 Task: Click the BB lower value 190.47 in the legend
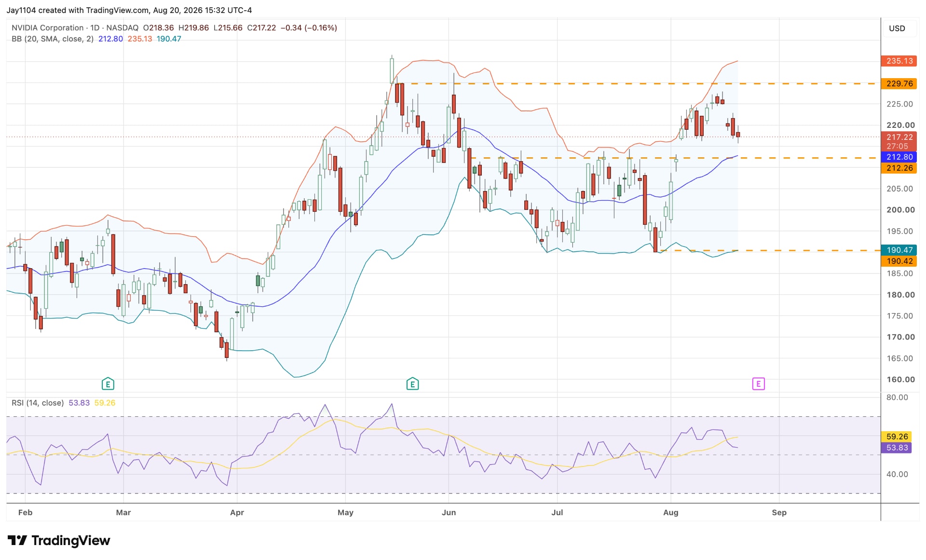pyautogui.click(x=169, y=39)
